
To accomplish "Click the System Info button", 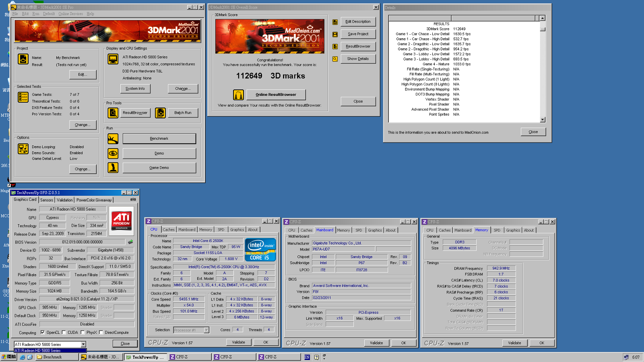I will coord(135,89).
